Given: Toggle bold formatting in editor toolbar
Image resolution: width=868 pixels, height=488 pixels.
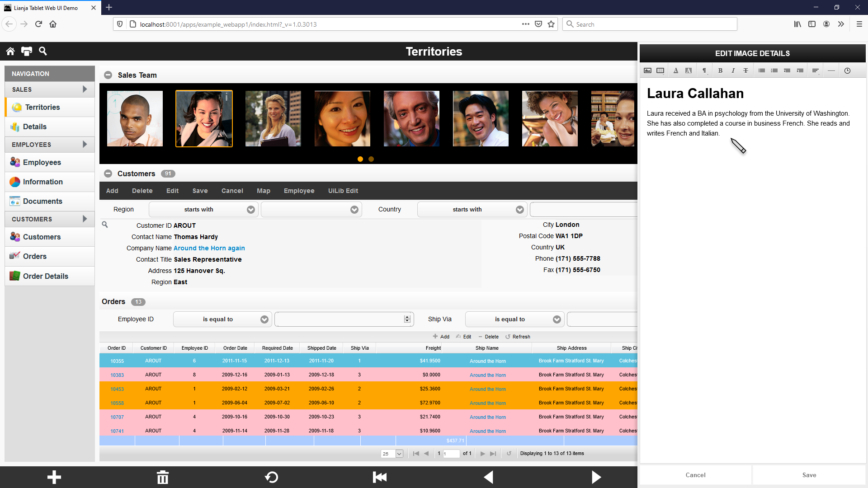Looking at the screenshot, I should [720, 70].
